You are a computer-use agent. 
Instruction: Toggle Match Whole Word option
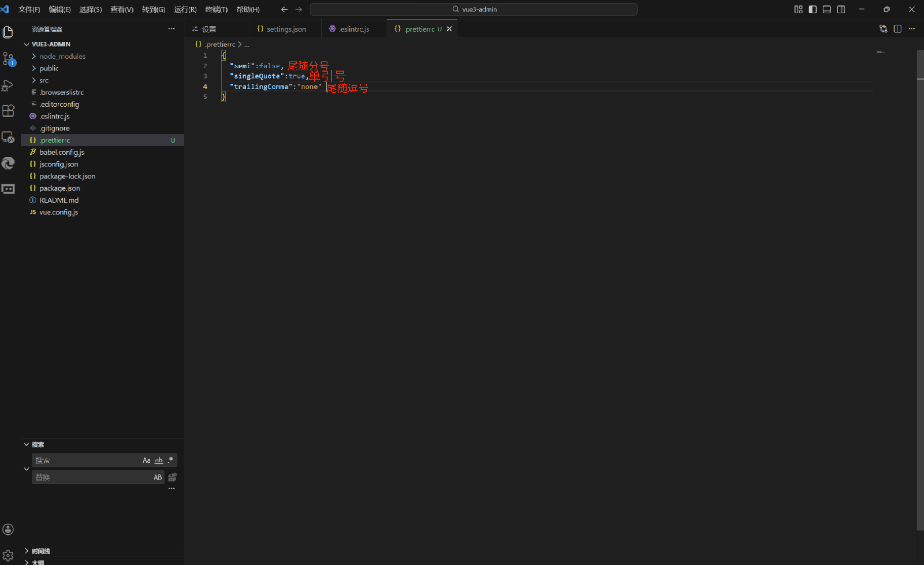(x=159, y=460)
